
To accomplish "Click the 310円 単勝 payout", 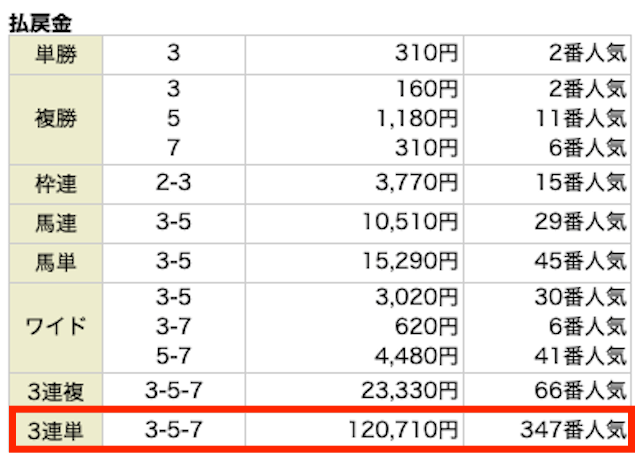I will tap(426, 53).
